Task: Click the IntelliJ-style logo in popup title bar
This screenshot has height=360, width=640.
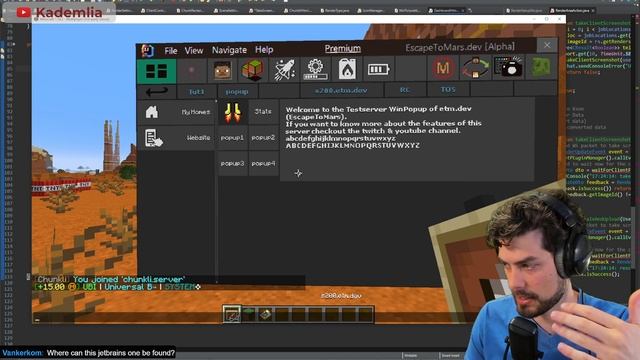Action: pyautogui.click(x=147, y=51)
